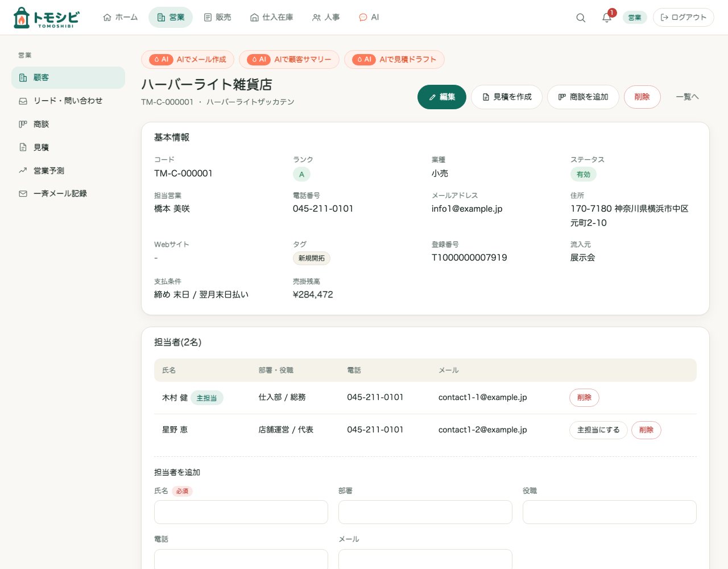Open 一斉メール記録 in sidebar

(68, 193)
